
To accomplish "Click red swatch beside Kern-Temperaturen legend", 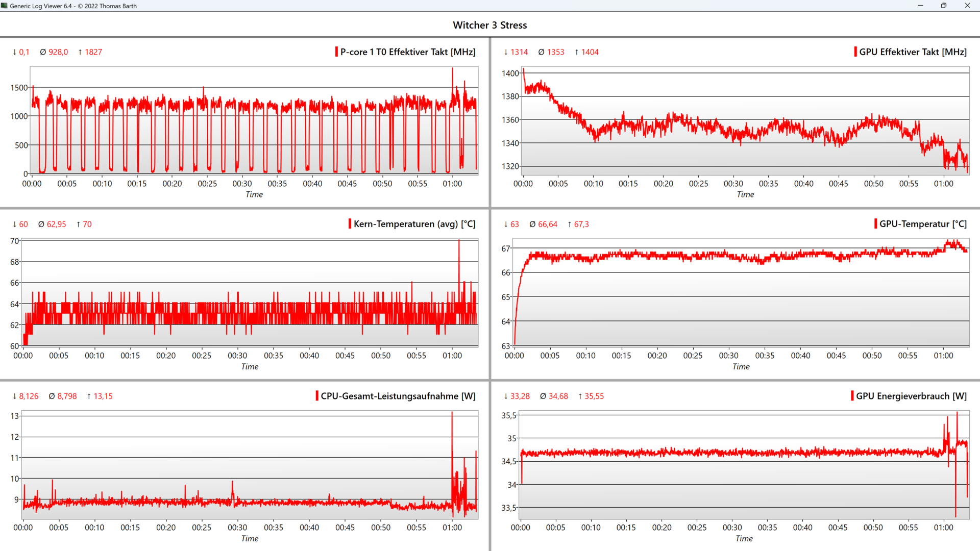I will click(x=350, y=224).
